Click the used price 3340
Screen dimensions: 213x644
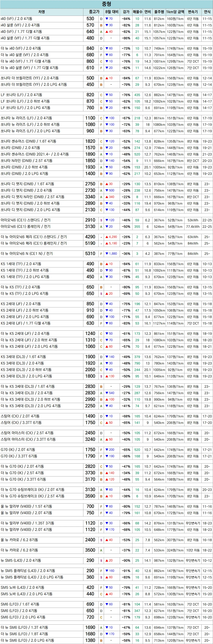click(x=90, y=197)
